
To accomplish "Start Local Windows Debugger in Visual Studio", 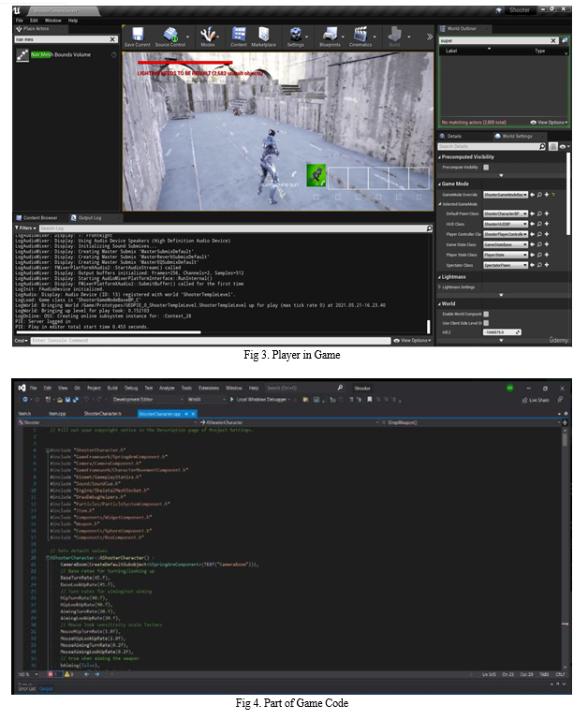I will 260,400.
